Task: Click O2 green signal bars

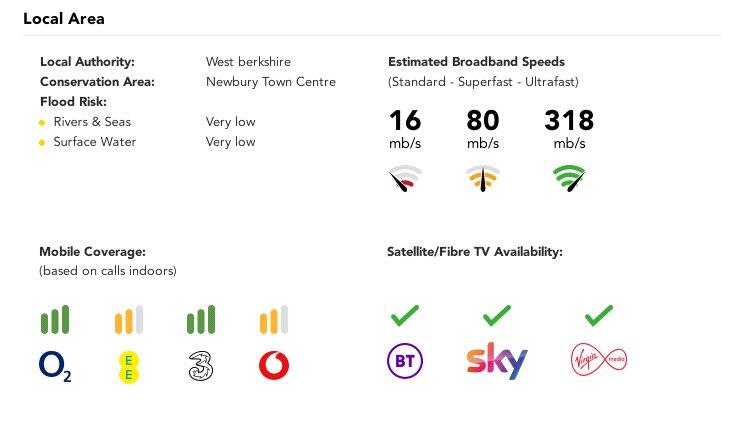Action: tap(55, 319)
